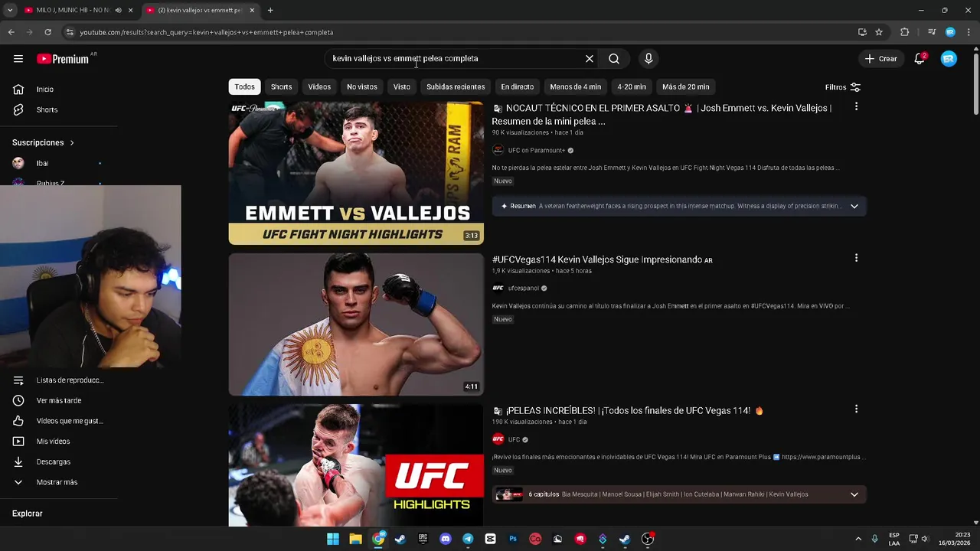The width and height of the screenshot is (980, 551).
Task: Show hidden system tray icons
Action: pos(858,539)
